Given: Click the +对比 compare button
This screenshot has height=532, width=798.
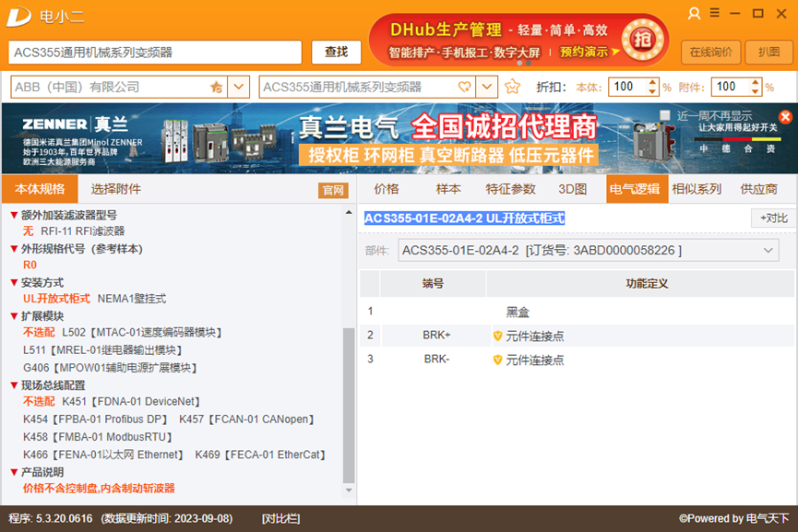Looking at the screenshot, I should 773,219.
